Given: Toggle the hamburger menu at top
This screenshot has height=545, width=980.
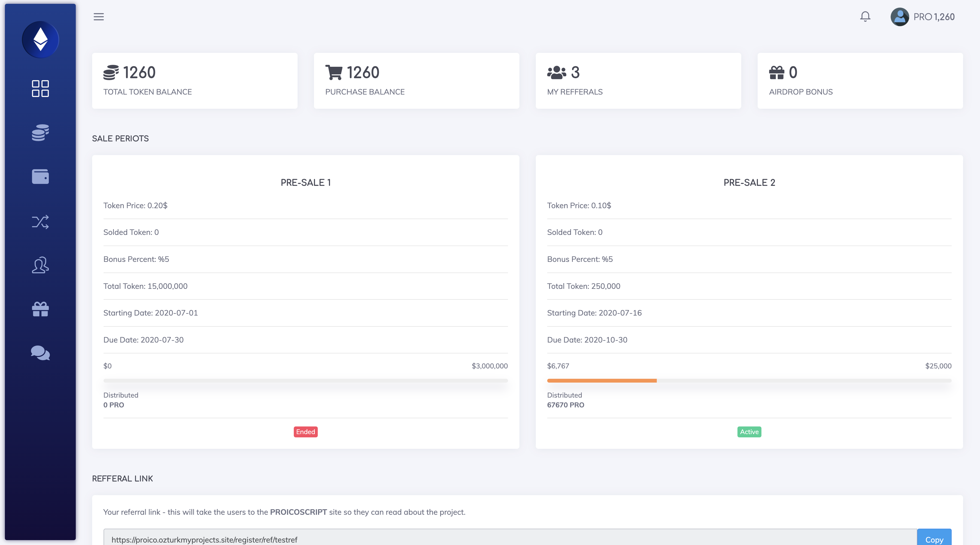Looking at the screenshot, I should [x=99, y=17].
